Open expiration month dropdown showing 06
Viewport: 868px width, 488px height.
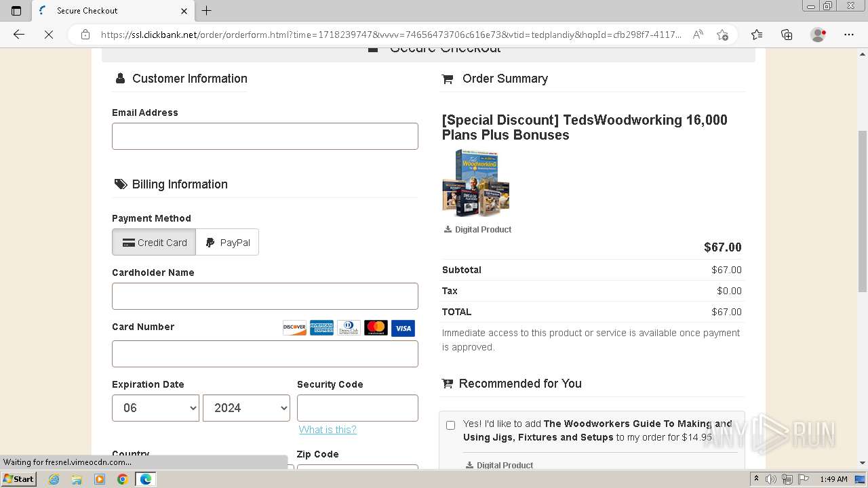coord(155,408)
